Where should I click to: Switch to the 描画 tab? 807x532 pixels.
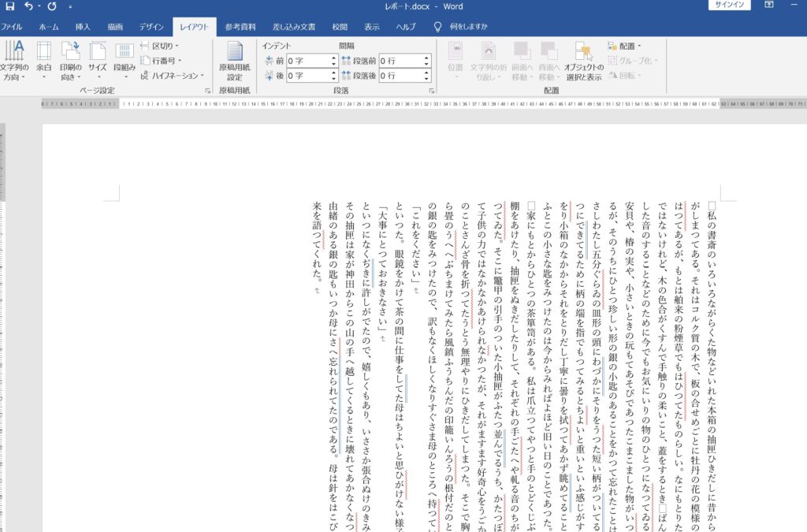click(x=115, y=27)
